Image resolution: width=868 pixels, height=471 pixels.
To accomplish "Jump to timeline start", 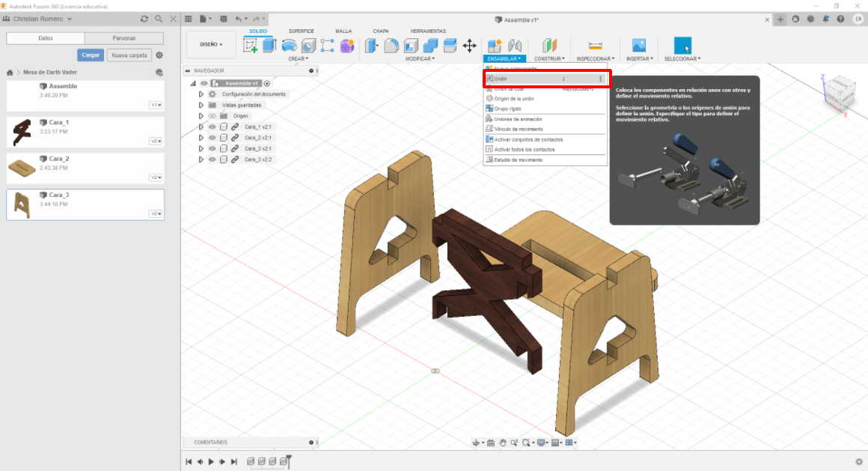I will (x=189, y=461).
